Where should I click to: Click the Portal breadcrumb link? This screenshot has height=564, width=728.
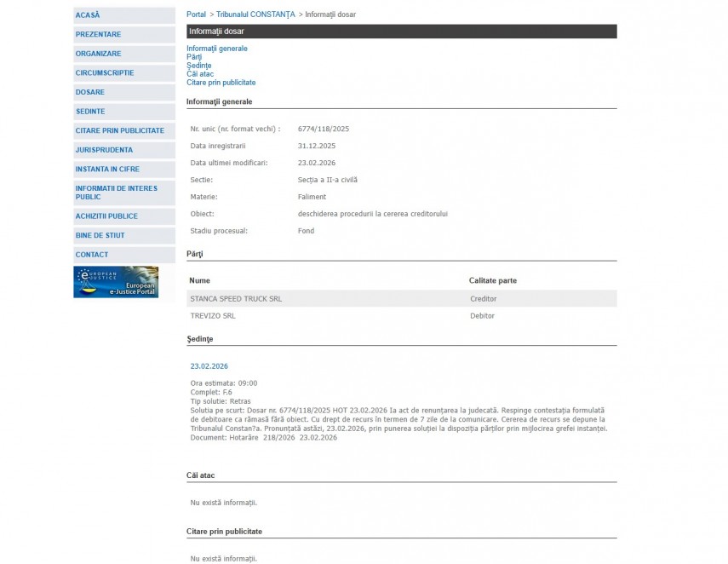[196, 14]
